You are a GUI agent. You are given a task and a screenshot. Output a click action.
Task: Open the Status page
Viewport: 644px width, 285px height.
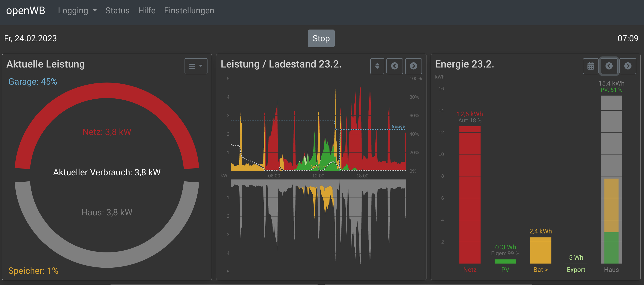117,11
